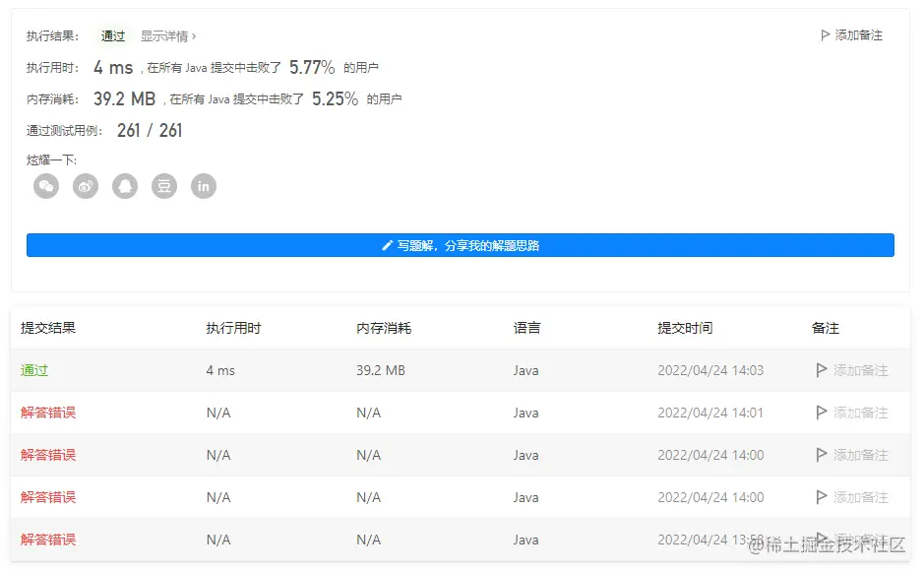Click the 261 / 261 test cases value
This screenshot has height=573, width=924.
(150, 130)
